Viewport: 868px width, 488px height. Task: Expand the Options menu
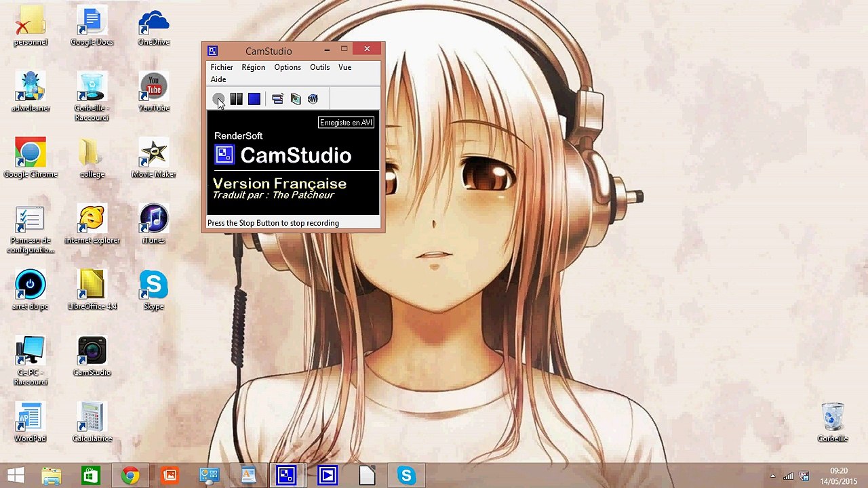coord(288,67)
